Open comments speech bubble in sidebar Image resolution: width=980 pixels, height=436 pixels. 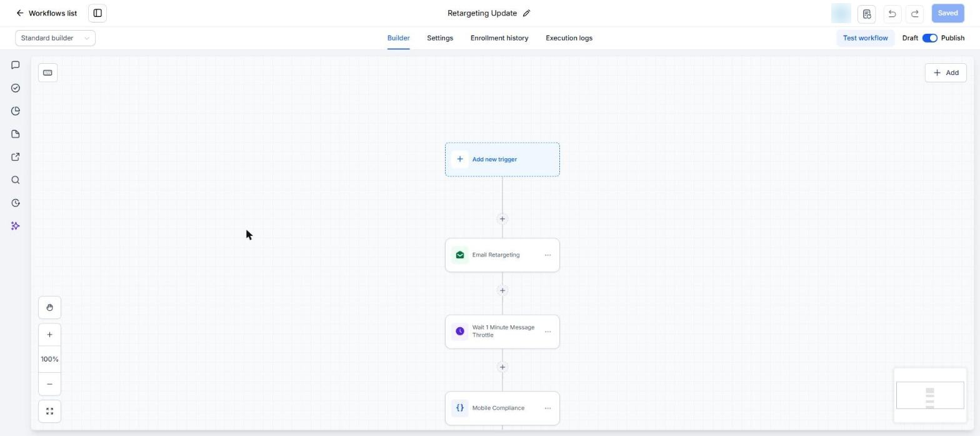click(16, 65)
